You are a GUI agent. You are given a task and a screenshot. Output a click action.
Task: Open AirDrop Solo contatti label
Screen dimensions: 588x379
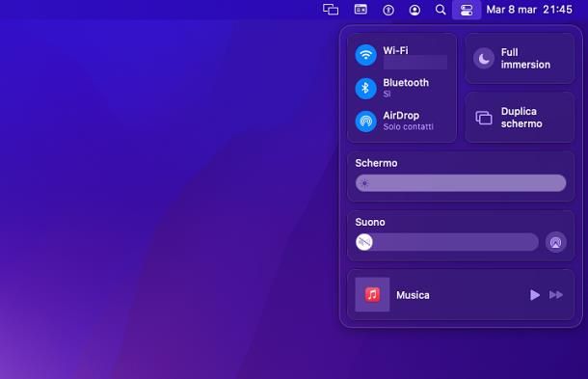pyautogui.click(x=408, y=127)
